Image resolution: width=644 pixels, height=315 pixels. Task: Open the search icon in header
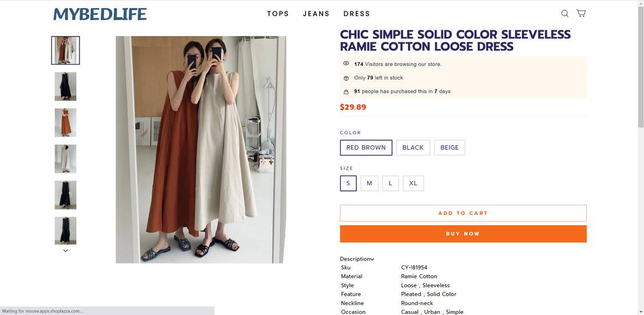coord(565,14)
